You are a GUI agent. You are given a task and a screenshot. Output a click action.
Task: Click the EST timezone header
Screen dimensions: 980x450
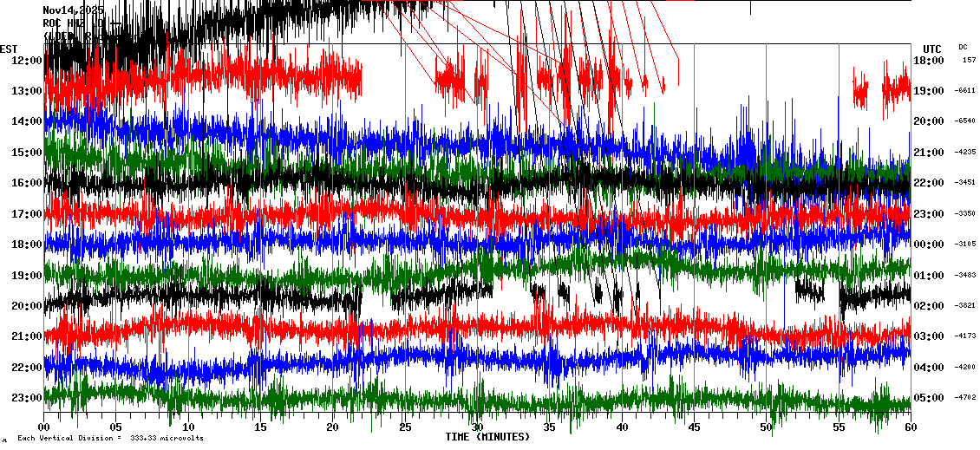[9, 49]
